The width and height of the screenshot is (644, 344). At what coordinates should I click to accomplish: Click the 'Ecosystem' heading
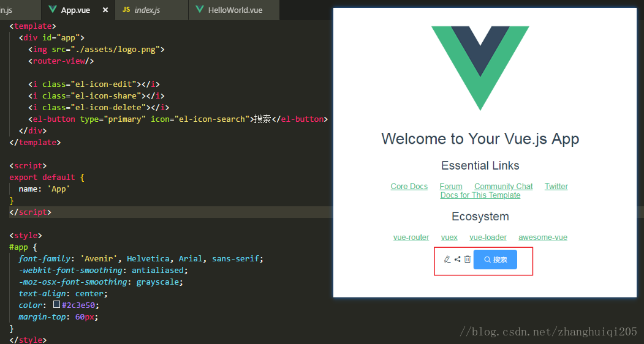coord(480,216)
